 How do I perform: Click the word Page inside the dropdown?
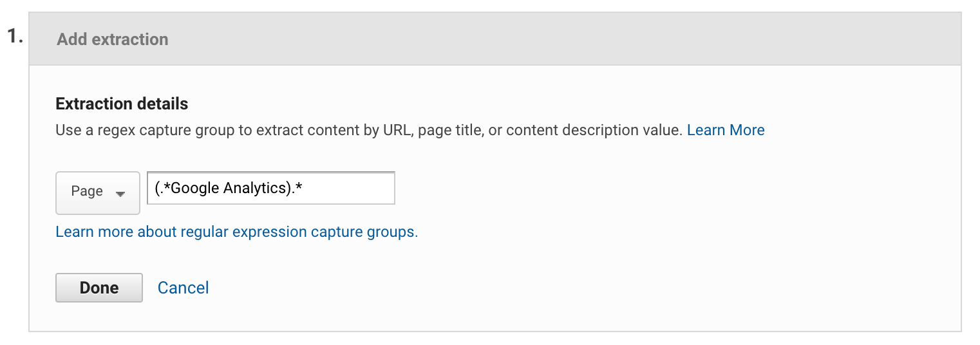(x=87, y=192)
